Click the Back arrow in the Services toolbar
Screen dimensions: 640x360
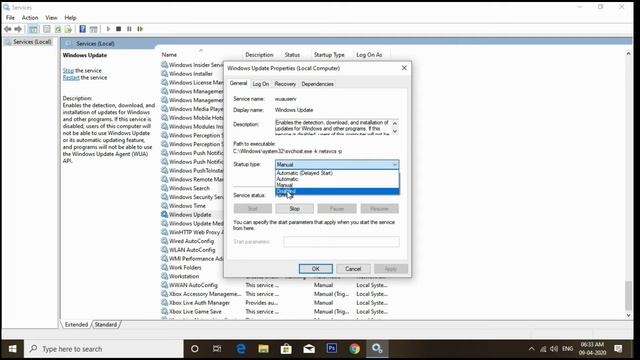(x=7, y=29)
